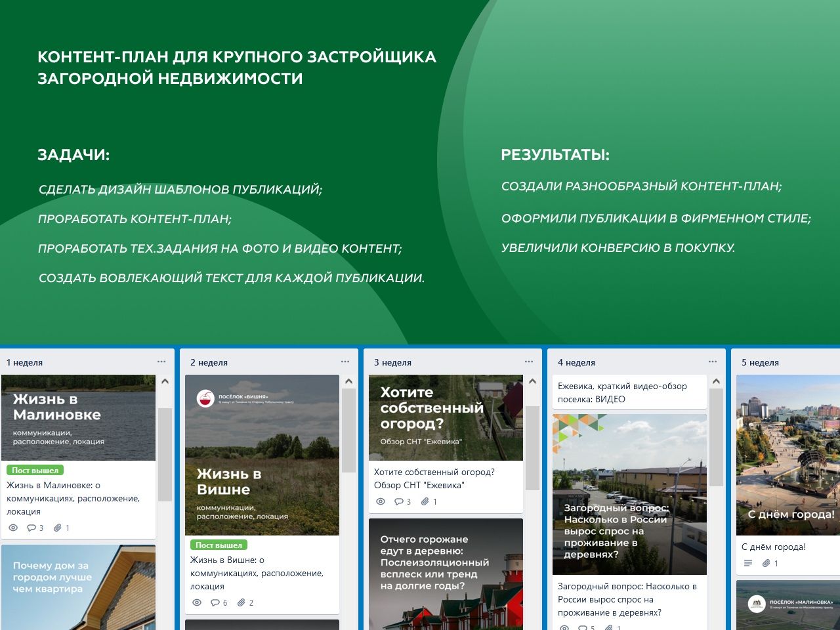The image size is (840, 630).
Task: Click the comment icon on "Жизнь в Малиновке" card
Action: [31, 527]
